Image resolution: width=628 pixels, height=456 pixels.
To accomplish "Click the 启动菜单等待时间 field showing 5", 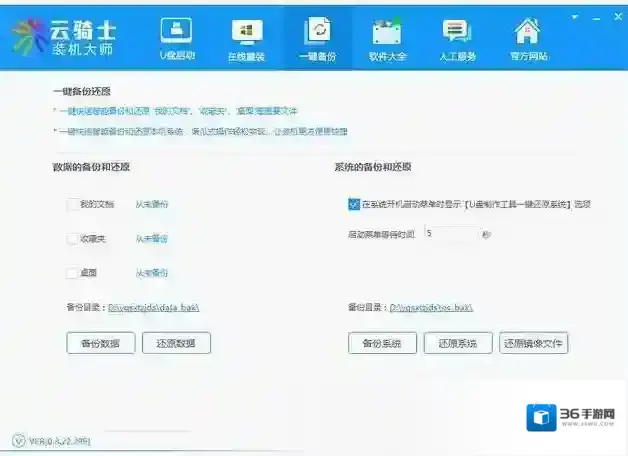I will [451, 233].
